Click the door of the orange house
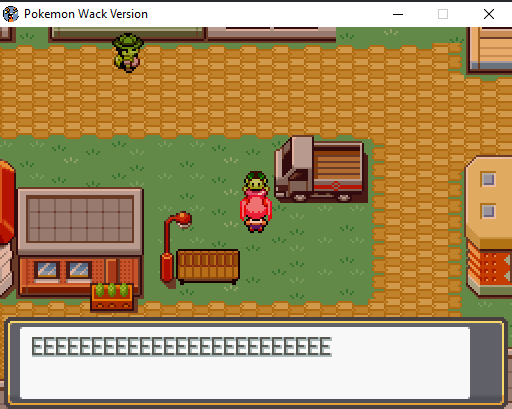The width and height of the screenshot is (512, 409). (x=112, y=271)
